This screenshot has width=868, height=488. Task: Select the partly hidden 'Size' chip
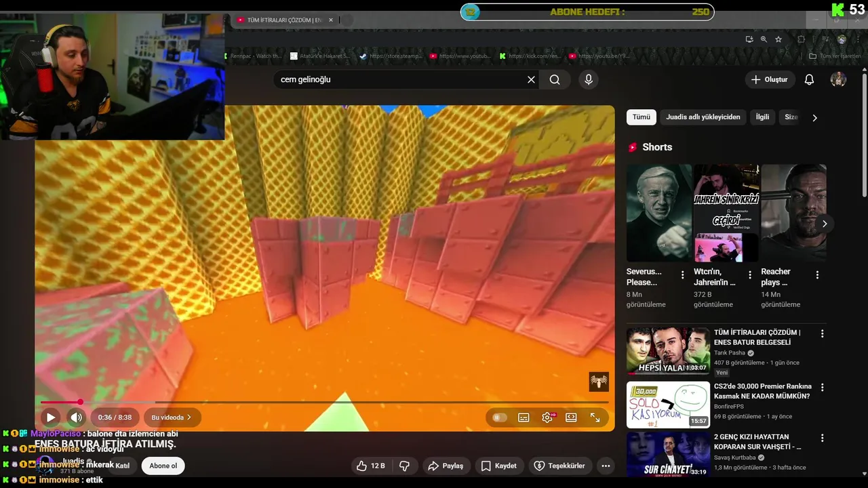(x=790, y=117)
